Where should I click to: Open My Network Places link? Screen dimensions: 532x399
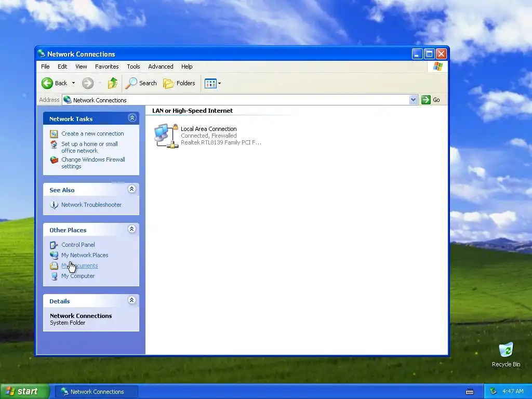pos(85,255)
